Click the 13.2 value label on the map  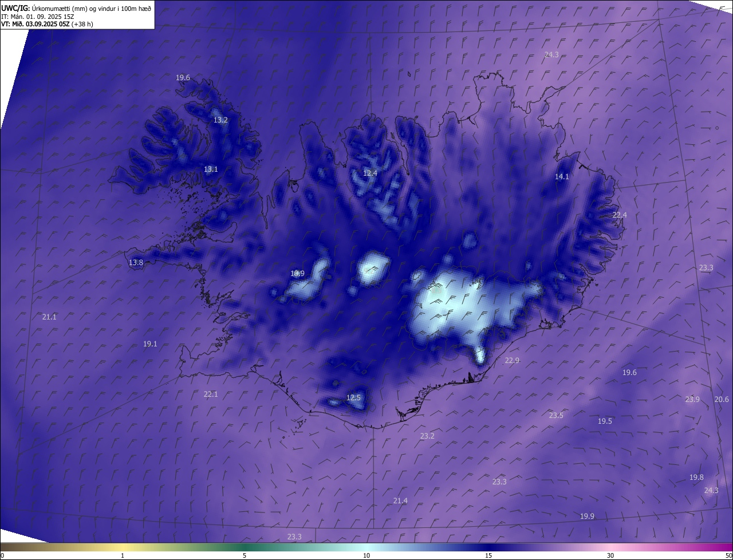tap(220, 120)
